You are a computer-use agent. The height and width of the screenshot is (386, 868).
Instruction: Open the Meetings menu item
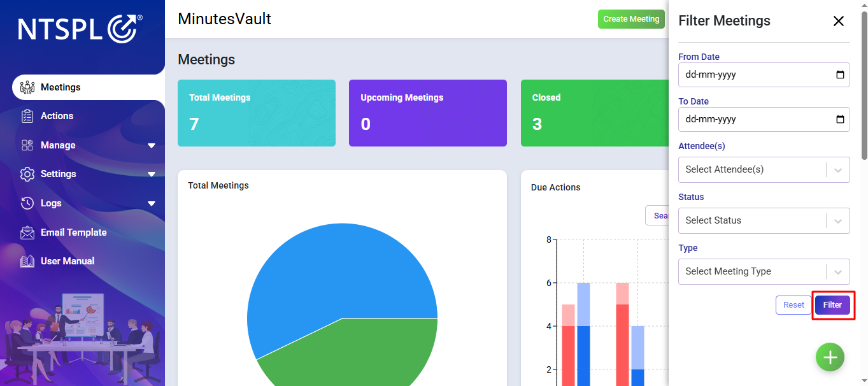pyautogui.click(x=89, y=87)
